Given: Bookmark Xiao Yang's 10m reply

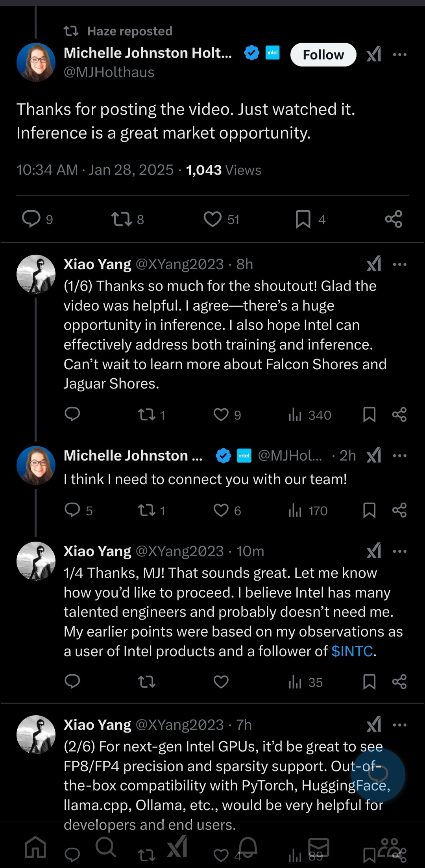Looking at the screenshot, I should tap(369, 682).
